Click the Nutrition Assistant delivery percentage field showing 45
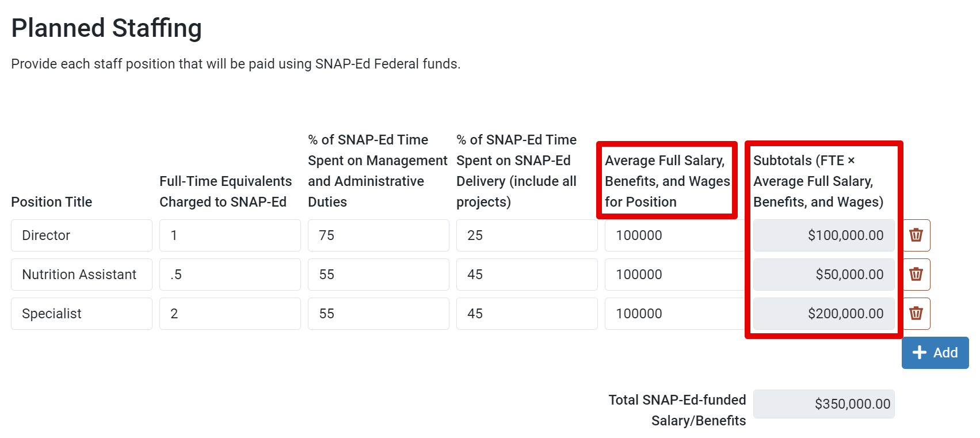The height and width of the screenshot is (438, 980). [527, 275]
